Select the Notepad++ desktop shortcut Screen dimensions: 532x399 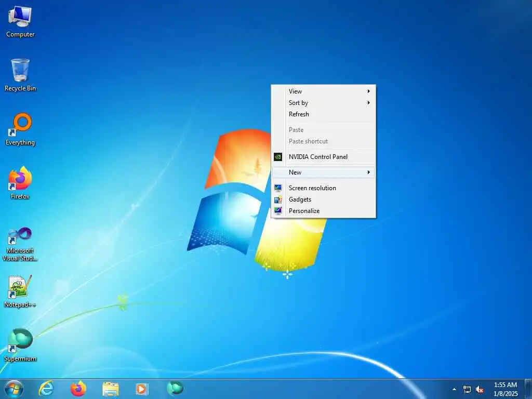click(x=20, y=291)
